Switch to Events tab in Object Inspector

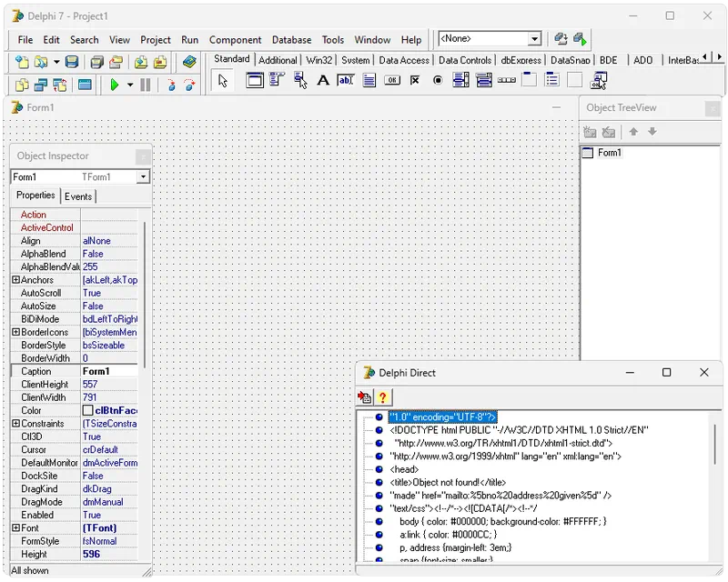click(78, 196)
